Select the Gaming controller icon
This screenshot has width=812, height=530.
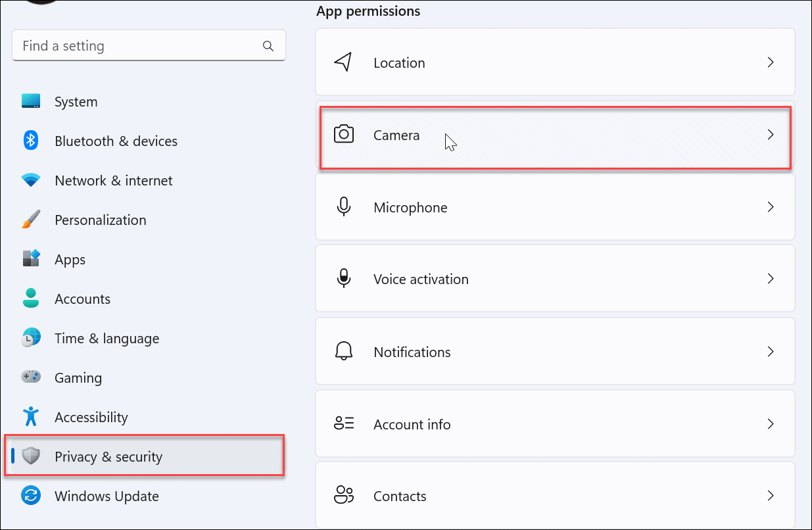31,377
